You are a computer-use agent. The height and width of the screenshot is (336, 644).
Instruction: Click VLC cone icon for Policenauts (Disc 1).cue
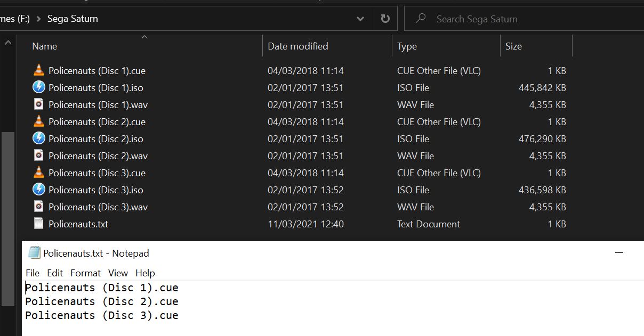pyautogui.click(x=38, y=70)
